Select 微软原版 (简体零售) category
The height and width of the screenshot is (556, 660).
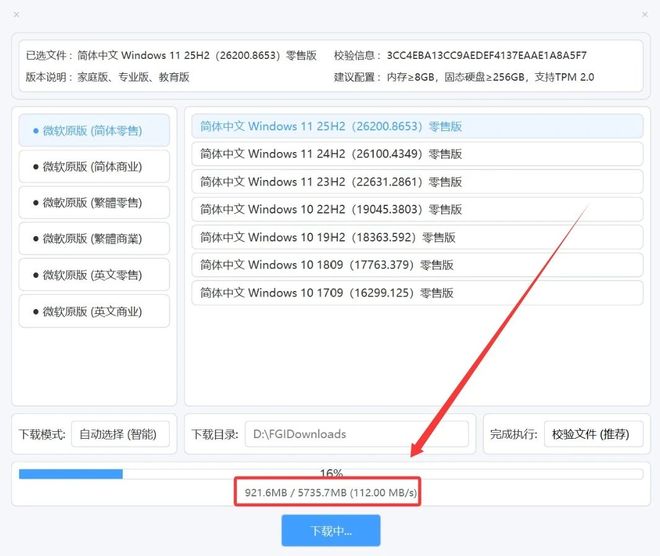pyautogui.click(x=94, y=130)
